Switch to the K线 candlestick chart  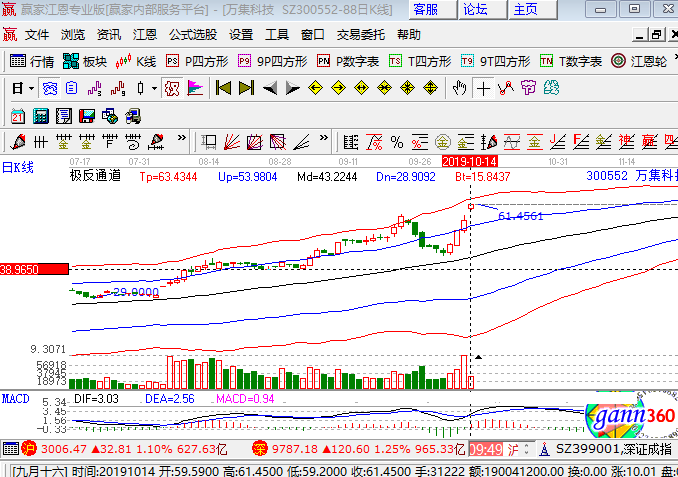[136, 61]
